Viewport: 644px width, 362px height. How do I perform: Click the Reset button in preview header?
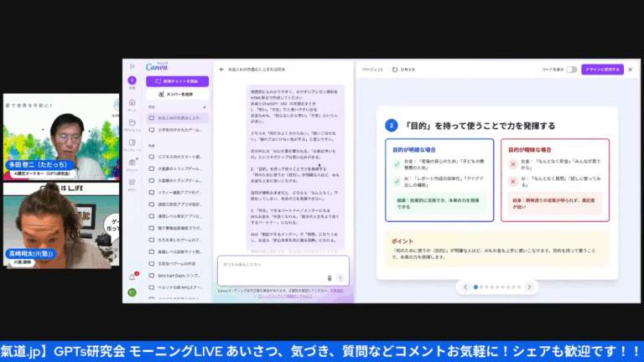404,70
